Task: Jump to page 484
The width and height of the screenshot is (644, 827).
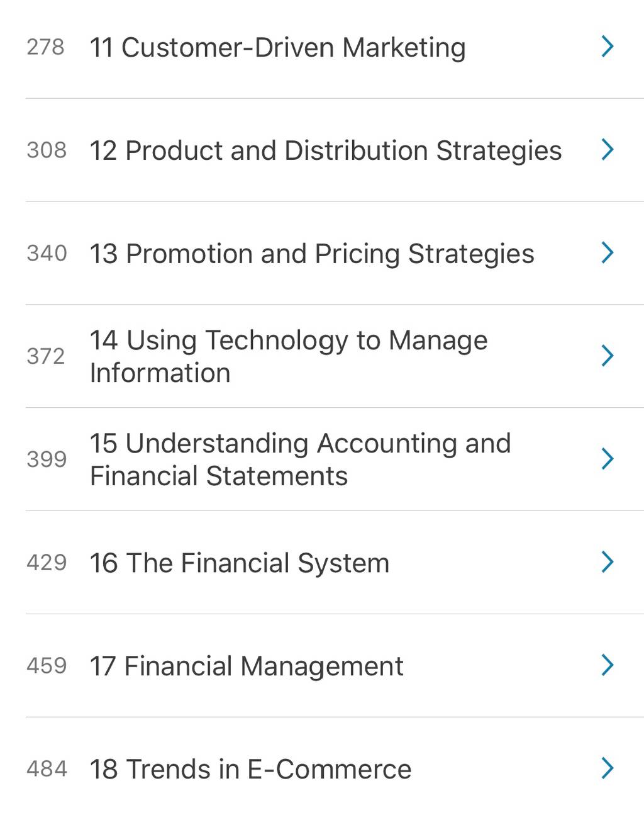Action: tap(47, 769)
